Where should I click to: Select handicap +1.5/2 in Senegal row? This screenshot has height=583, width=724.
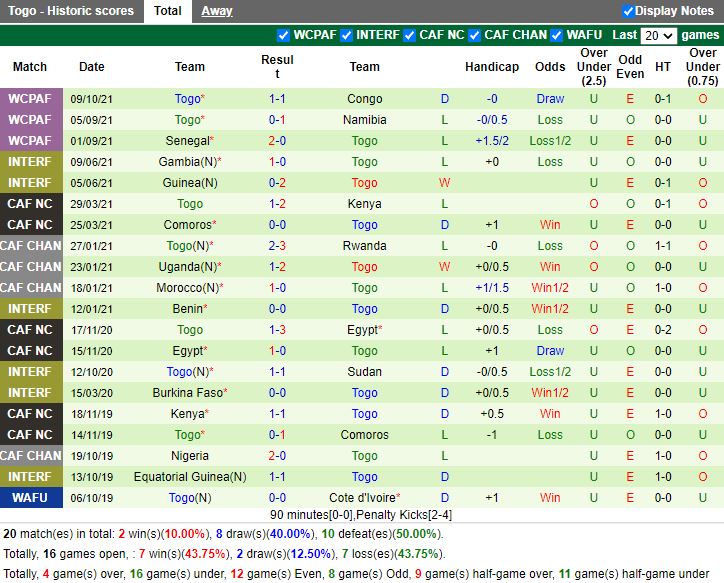(492, 141)
